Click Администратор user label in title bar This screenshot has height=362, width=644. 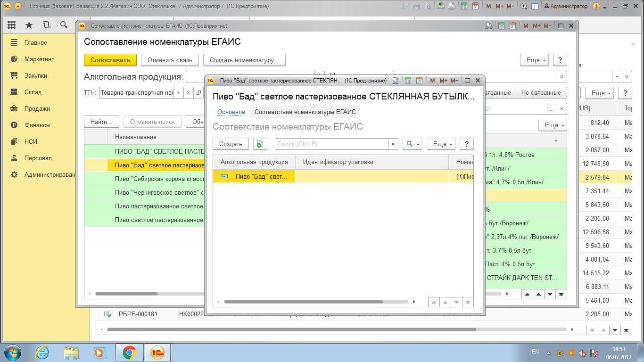[566, 6]
